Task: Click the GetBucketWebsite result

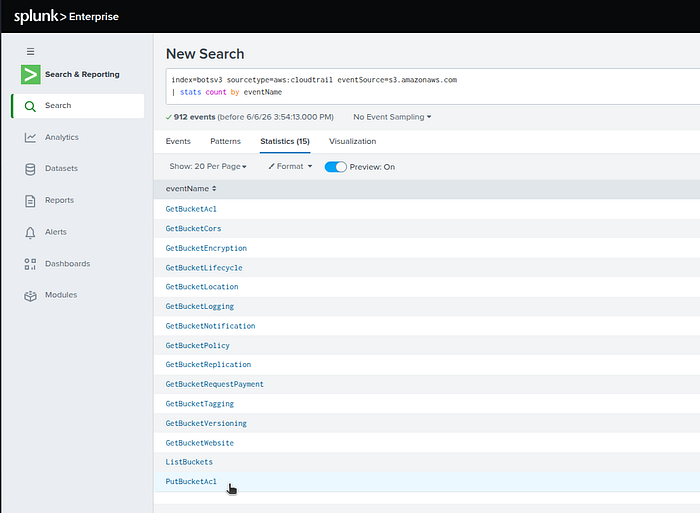Action: pos(200,443)
